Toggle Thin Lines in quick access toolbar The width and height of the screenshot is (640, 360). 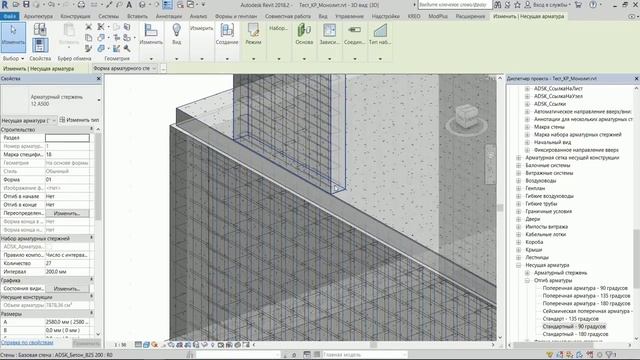(x=167, y=5)
